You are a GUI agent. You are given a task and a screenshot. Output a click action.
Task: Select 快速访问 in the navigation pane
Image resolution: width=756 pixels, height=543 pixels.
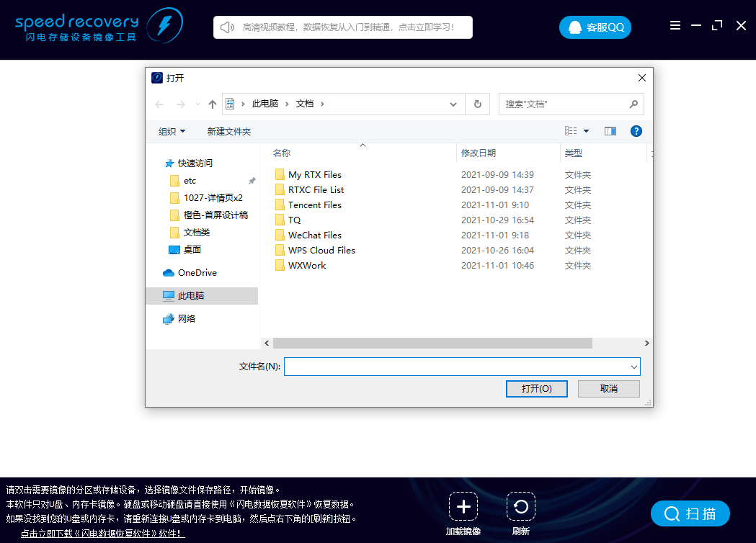coord(195,163)
